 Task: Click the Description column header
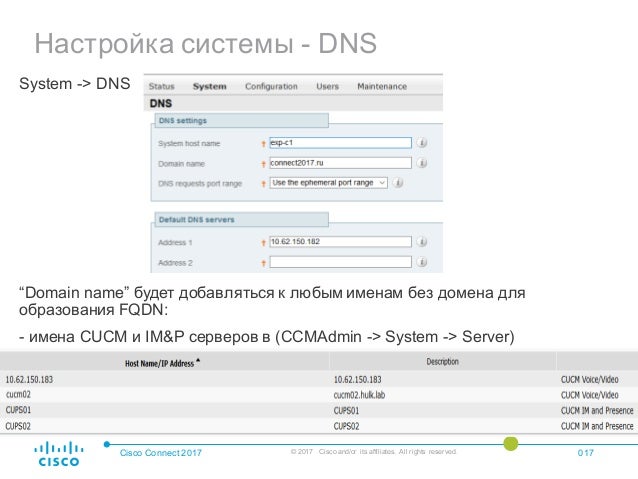click(442, 362)
